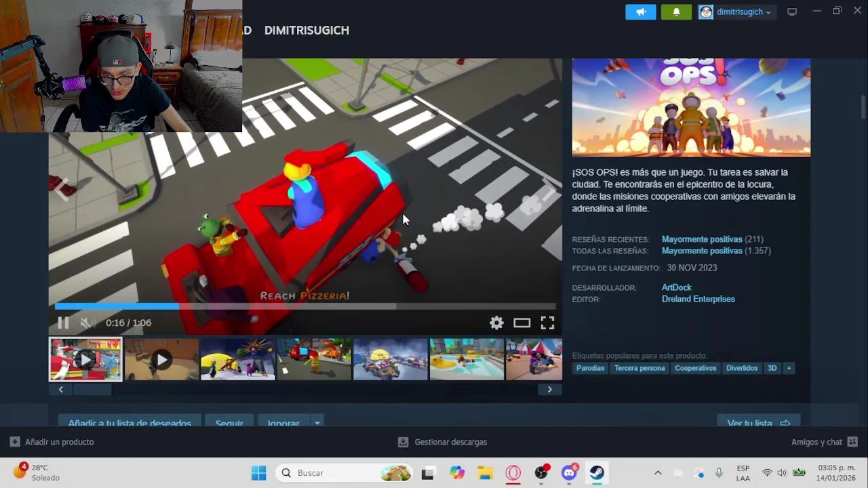Open Copilot from the taskbar

tap(458, 473)
